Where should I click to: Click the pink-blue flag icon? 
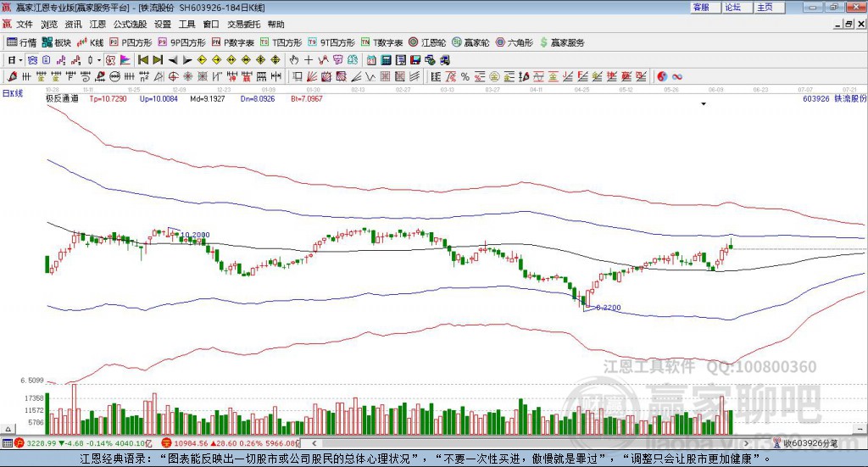(125, 60)
